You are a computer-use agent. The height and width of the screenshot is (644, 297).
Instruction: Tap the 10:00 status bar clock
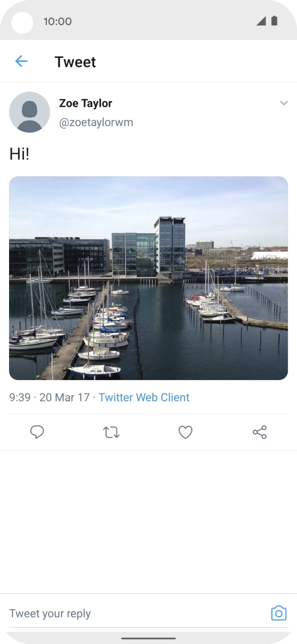(x=58, y=21)
